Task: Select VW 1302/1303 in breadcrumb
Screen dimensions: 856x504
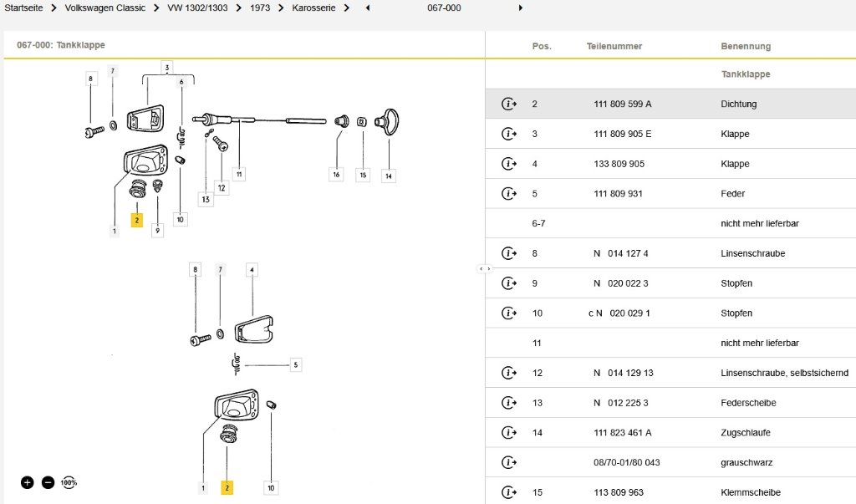Action: [197, 8]
